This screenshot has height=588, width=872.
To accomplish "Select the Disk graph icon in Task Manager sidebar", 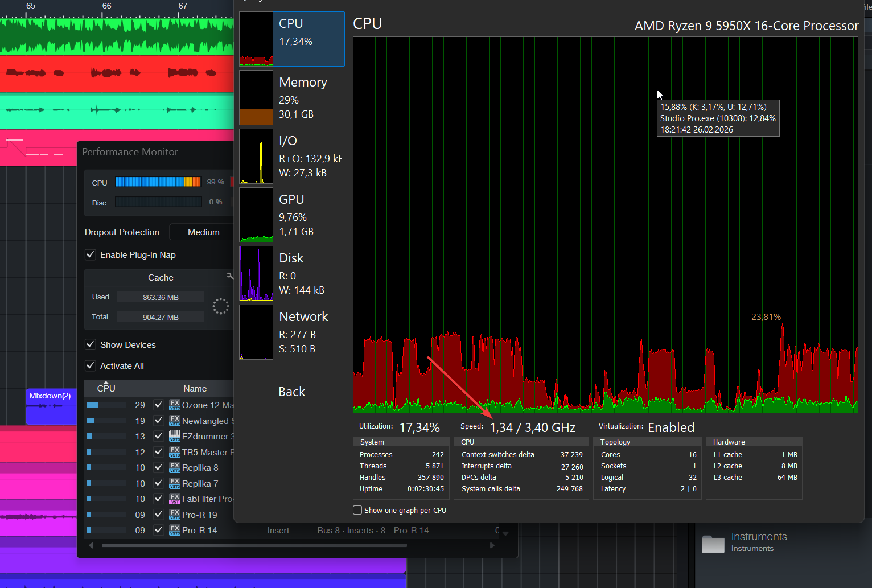I will (x=256, y=273).
